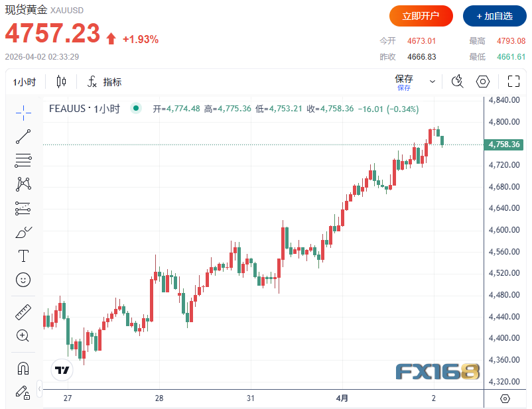Expand the 保存 dropdown arrow
Image resolution: width=532 pixels, height=409 pixels.
(x=432, y=82)
